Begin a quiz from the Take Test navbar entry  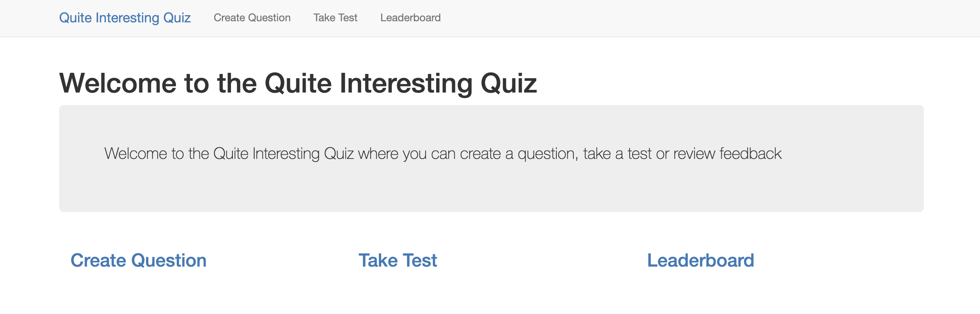[335, 17]
